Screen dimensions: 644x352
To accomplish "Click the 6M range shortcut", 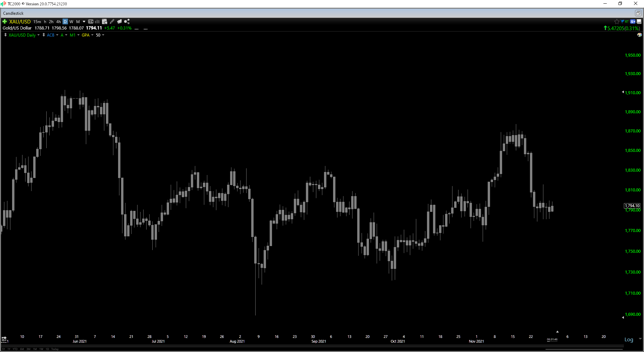I will coord(22,349).
